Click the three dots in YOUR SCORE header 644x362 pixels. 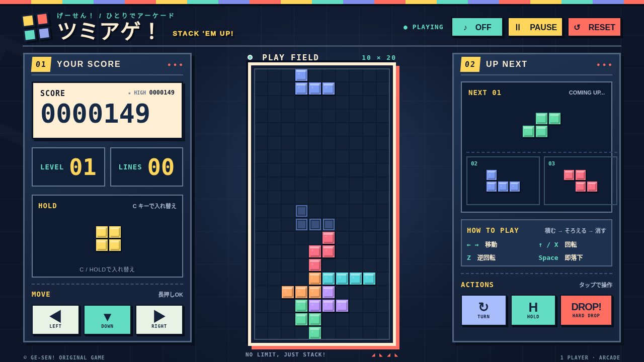(175, 65)
